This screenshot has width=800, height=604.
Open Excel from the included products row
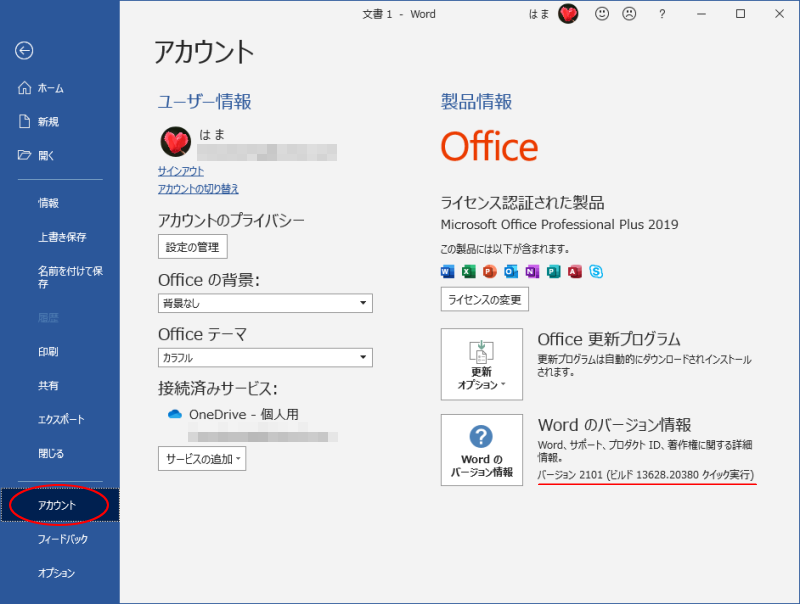[468, 271]
